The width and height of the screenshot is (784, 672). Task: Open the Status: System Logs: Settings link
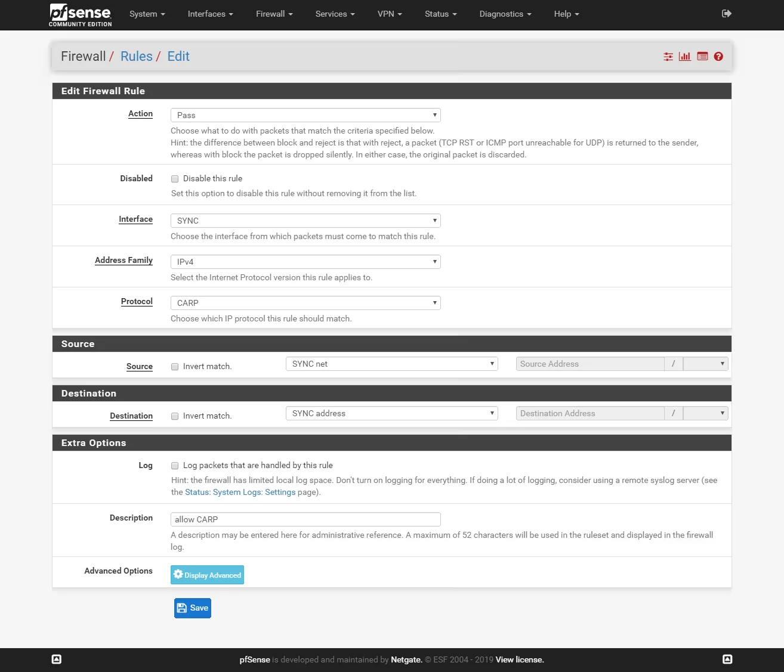240,492
